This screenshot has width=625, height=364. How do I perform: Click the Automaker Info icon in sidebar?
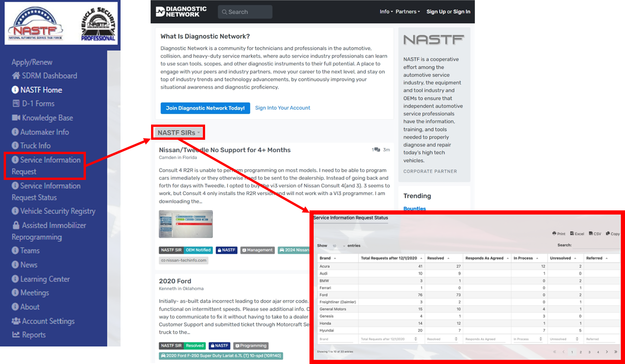pos(15,132)
